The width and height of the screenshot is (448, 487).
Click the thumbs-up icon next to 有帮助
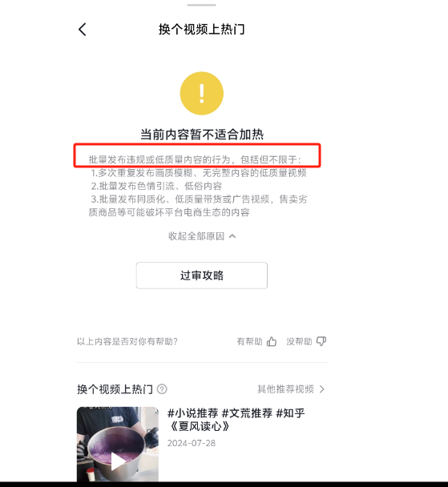click(x=272, y=341)
